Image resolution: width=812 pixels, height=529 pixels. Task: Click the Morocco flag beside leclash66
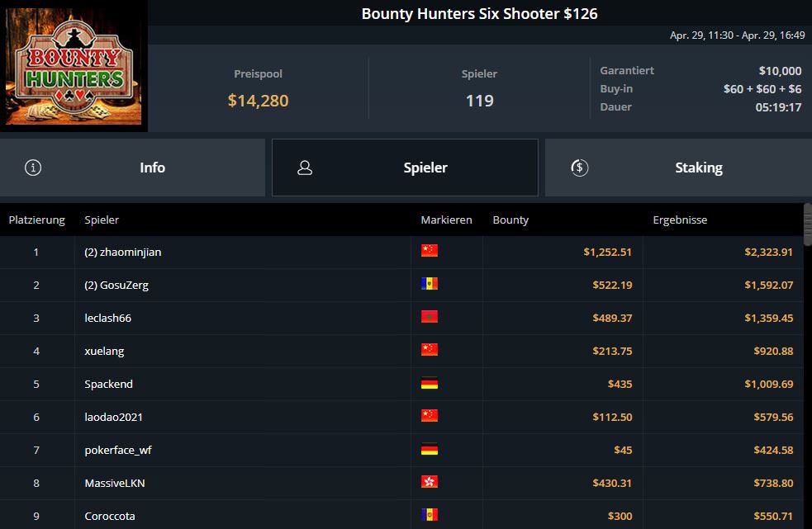point(429,317)
